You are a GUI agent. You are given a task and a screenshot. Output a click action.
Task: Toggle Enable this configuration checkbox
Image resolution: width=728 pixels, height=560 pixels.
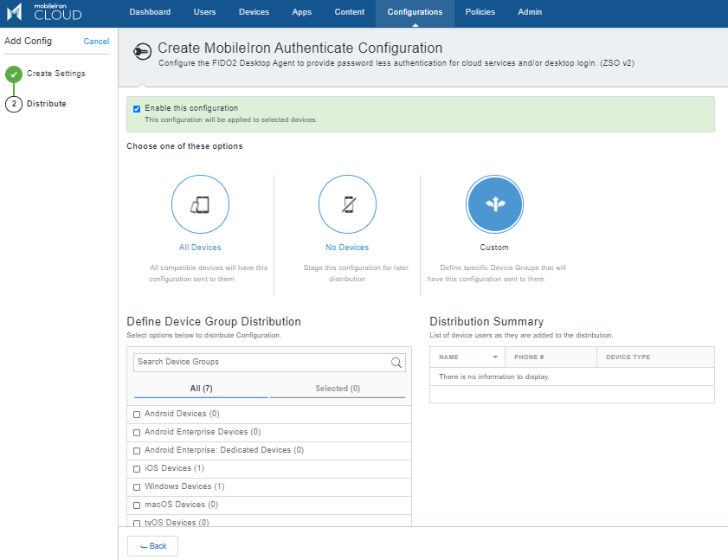click(x=137, y=109)
